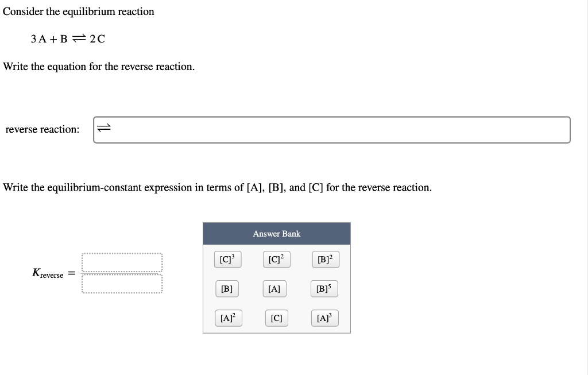The image size is (588, 375).
Task: Select the [C]² tile from the Answer Bank
Action: tap(276, 259)
